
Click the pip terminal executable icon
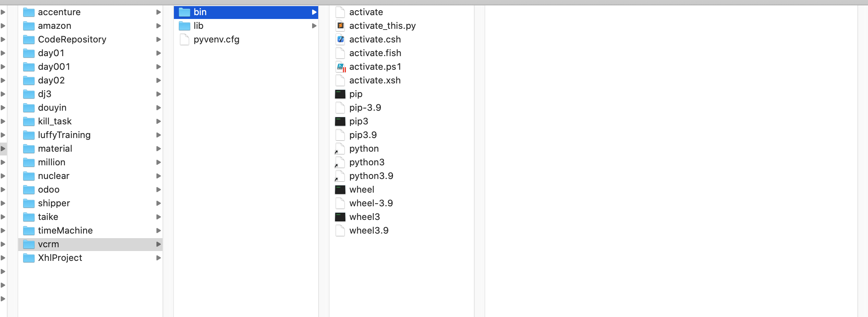pyautogui.click(x=340, y=94)
